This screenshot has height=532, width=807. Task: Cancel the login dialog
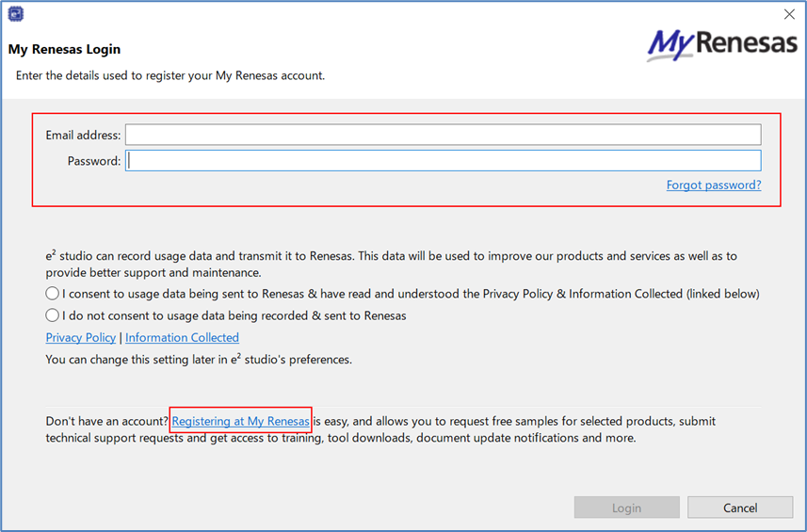740,508
